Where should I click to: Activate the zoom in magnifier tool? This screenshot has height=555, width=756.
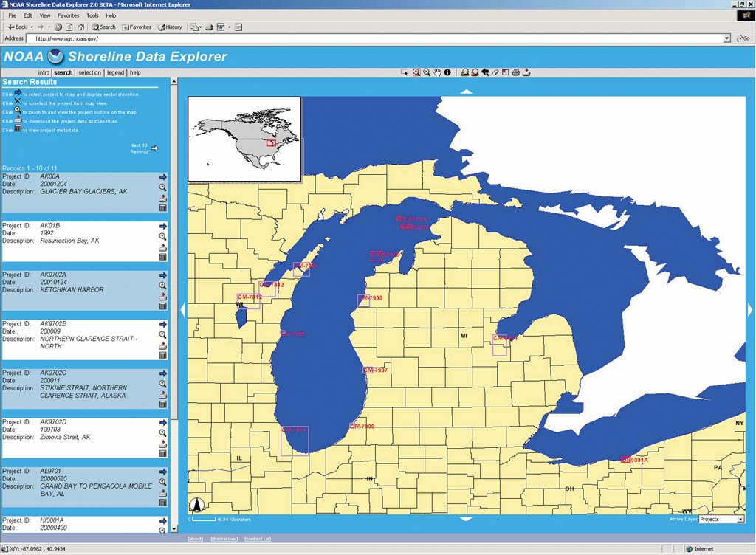point(416,72)
